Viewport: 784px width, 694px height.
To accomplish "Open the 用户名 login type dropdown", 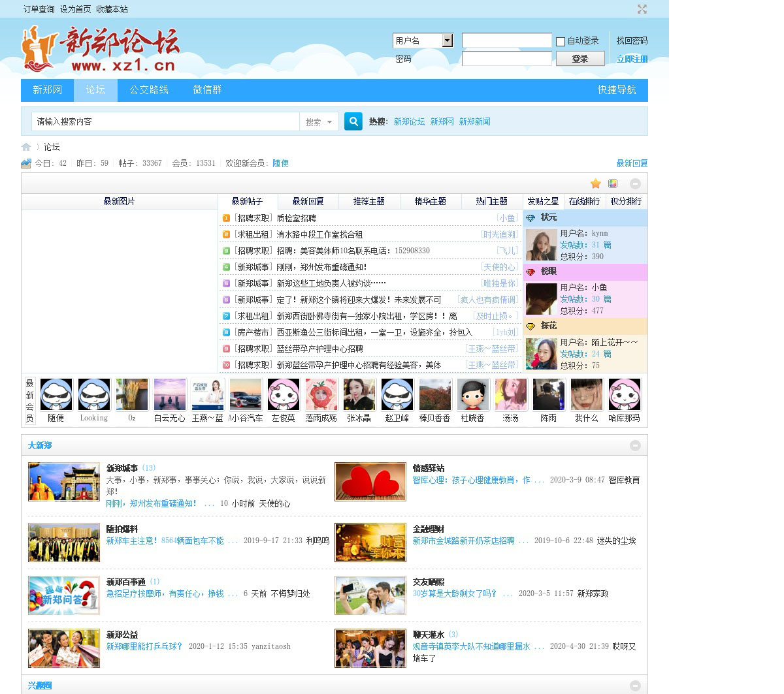I will [x=447, y=40].
